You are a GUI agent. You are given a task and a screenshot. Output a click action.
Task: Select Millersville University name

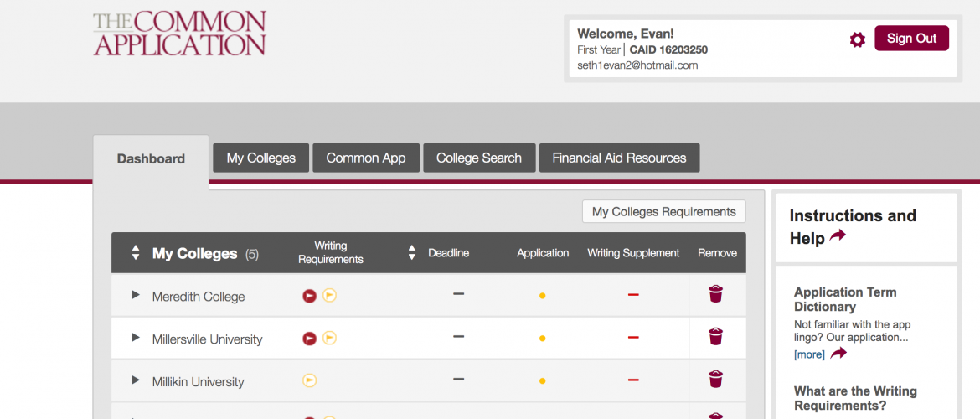coord(207,339)
